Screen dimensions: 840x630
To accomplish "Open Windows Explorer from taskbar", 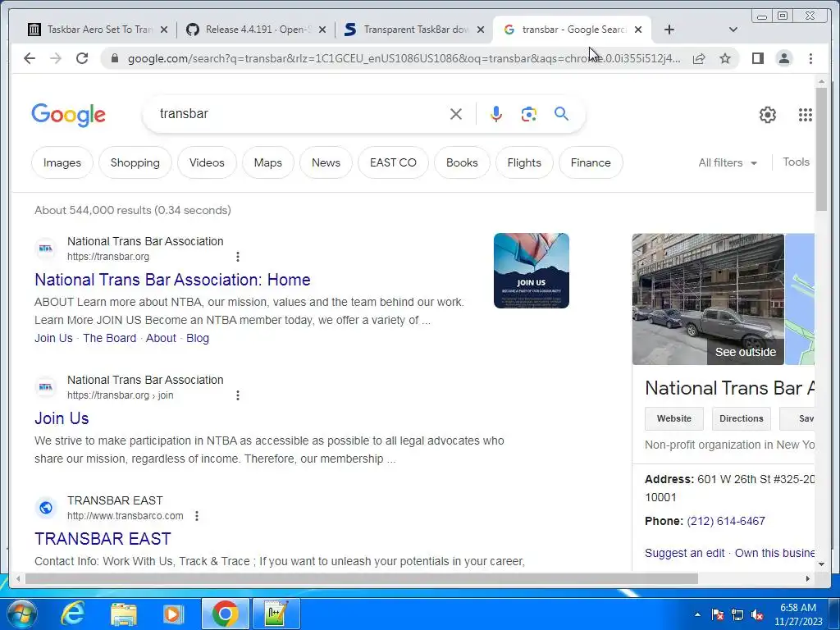I will pos(123,614).
